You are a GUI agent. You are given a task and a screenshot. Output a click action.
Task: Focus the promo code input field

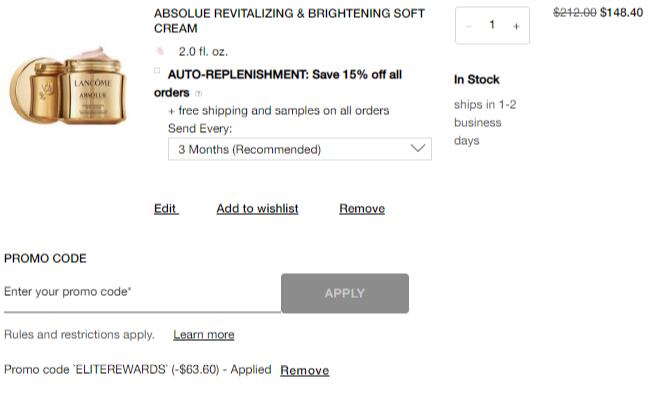(x=142, y=293)
